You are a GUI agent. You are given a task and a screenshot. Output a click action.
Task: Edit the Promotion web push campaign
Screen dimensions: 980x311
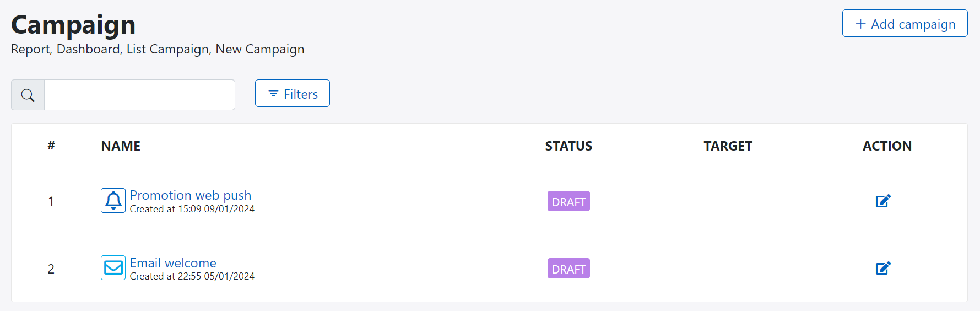883,201
